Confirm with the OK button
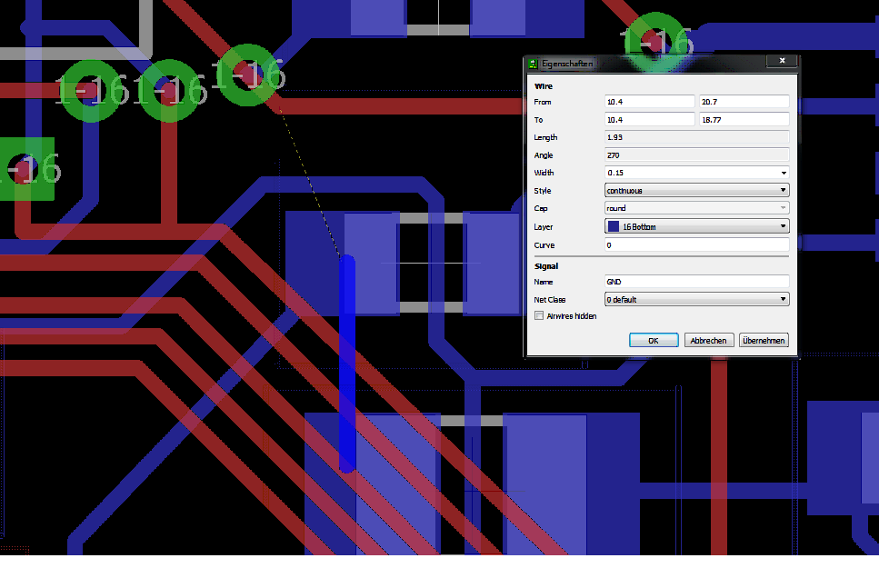Image resolution: width=879 pixels, height=588 pixels. click(654, 340)
